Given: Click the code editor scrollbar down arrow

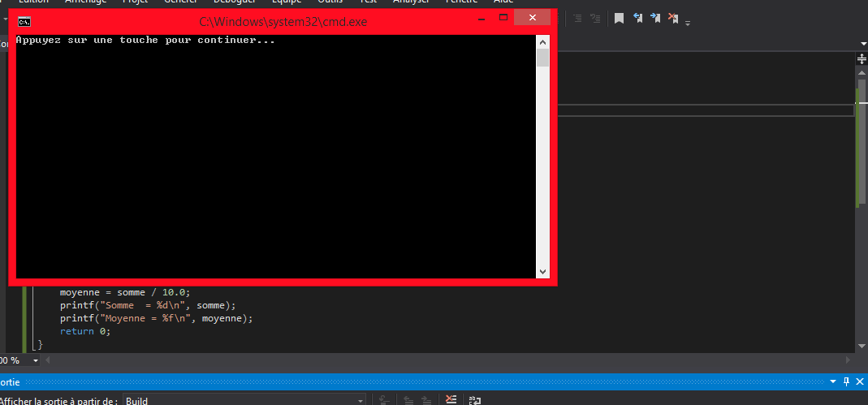Looking at the screenshot, I should coord(862,345).
